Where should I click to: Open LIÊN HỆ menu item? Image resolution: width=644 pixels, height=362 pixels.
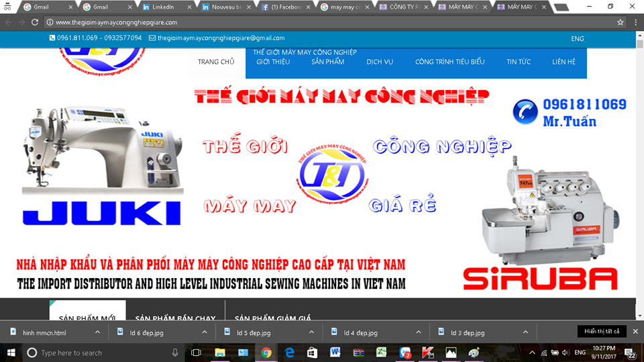563,62
